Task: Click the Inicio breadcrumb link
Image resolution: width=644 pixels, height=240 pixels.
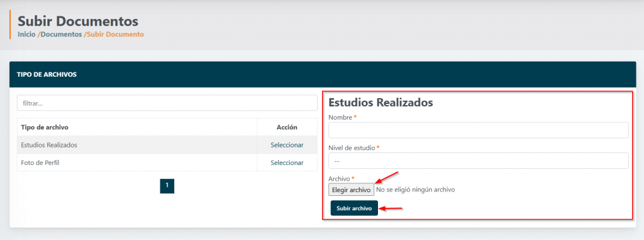Action: tap(26, 35)
